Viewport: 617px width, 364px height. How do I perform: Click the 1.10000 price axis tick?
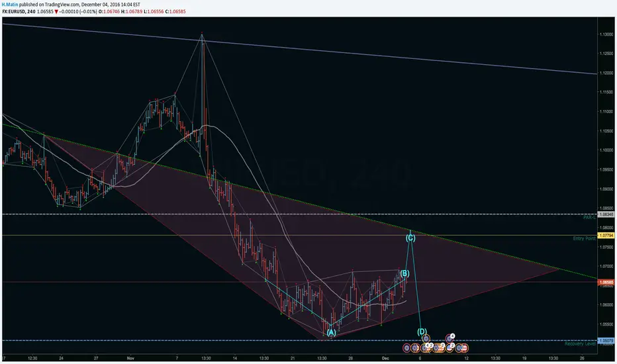point(606,150)
